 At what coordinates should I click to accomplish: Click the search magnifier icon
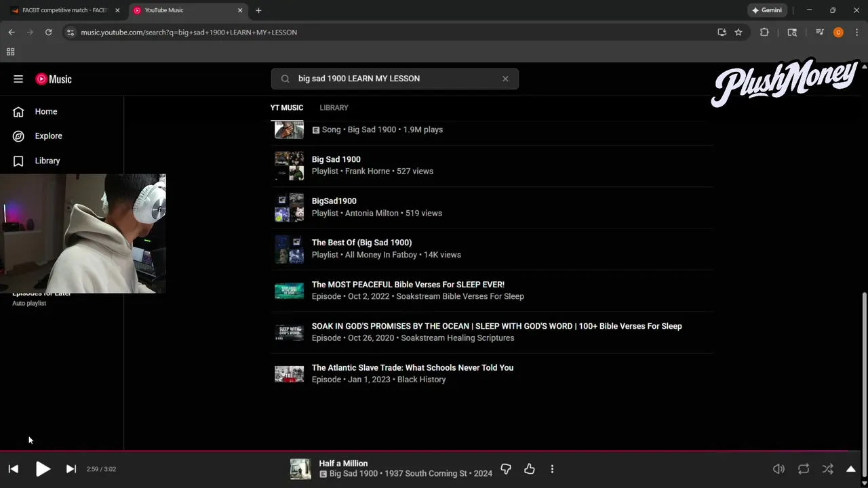click(285, 79)
